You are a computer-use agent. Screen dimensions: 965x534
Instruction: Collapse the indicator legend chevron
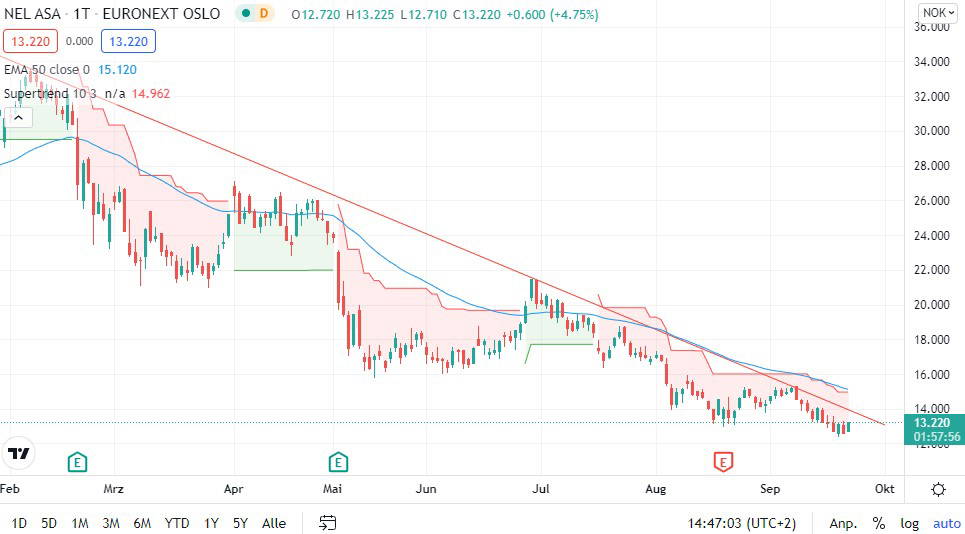[18, 118]
